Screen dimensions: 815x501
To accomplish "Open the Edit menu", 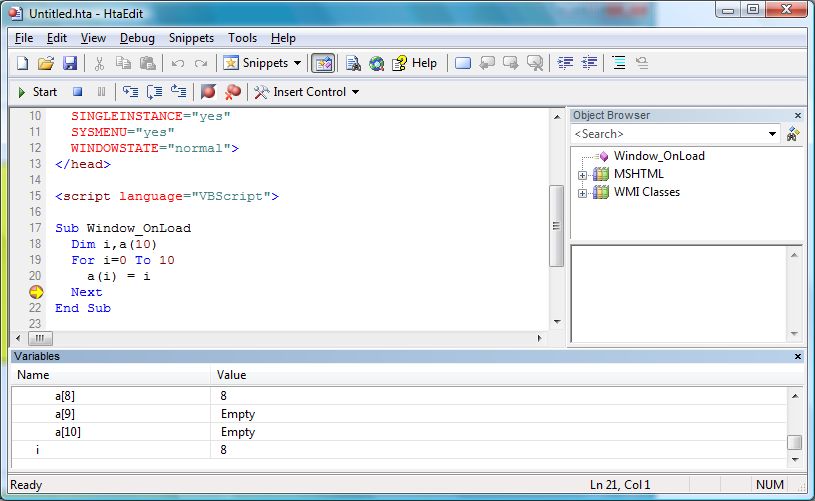I will (57, 38).
